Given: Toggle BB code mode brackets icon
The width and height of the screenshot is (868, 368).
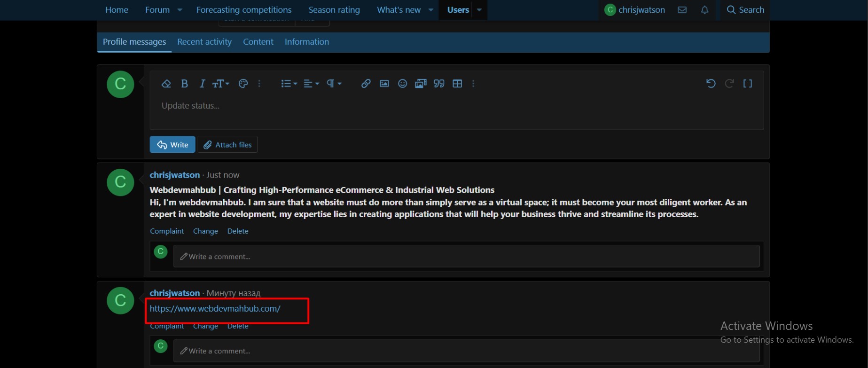Looking at the screenshot, I should [x=748, y=84].
